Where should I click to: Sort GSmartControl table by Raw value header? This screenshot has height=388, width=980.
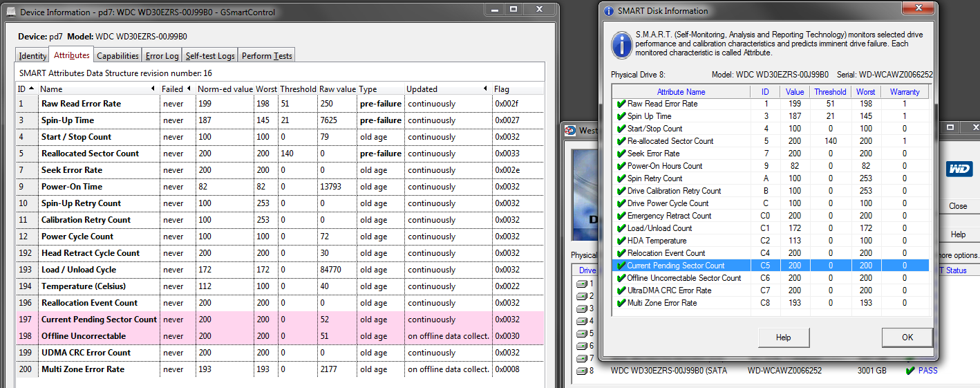(x=337, y=89)
